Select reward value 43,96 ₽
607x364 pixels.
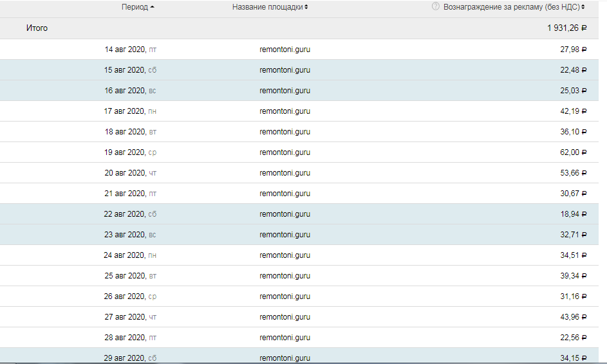(574, 316)
